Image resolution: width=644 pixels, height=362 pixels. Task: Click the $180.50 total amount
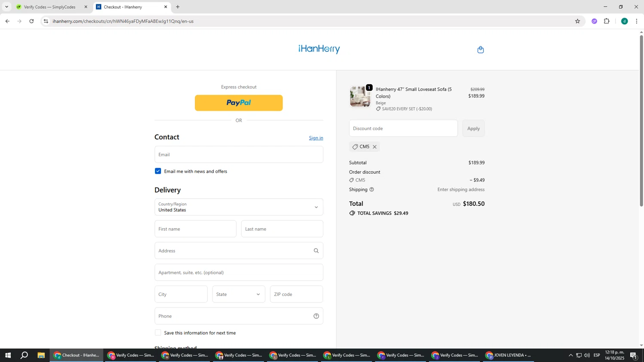coord(474,204)
